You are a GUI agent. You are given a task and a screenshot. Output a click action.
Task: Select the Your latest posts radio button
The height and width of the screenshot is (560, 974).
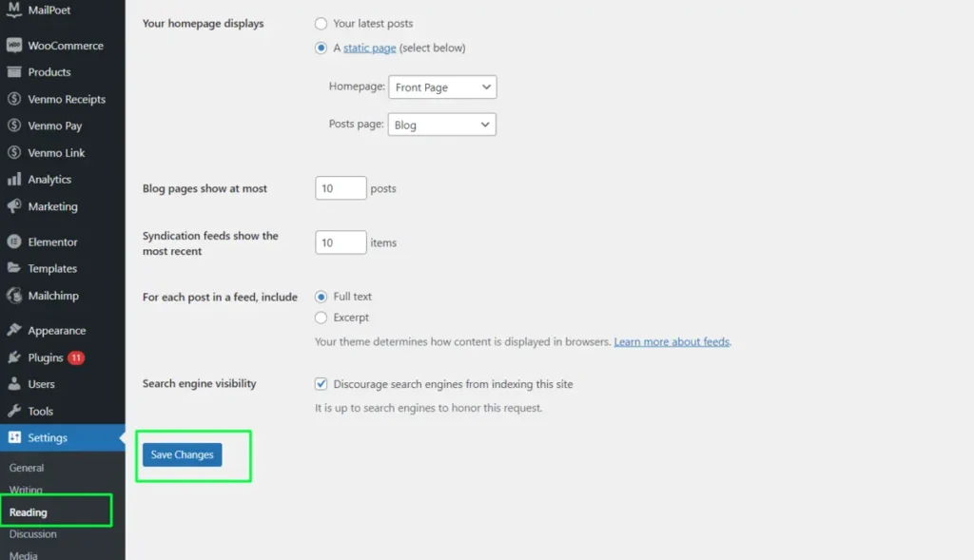(x=321, y=24)
